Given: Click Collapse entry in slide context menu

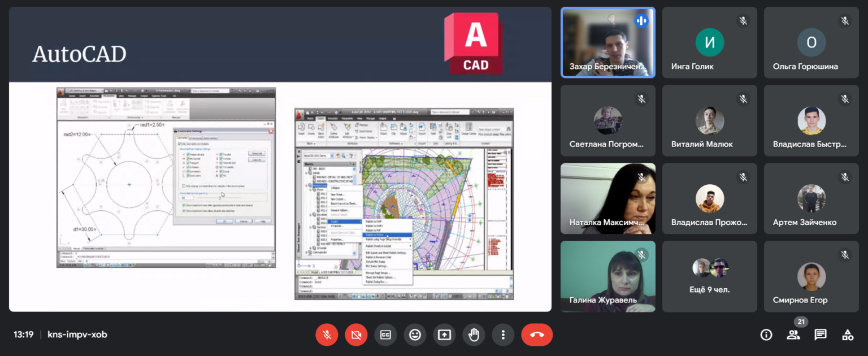Looking at the screenshot, I should point(335,188).
